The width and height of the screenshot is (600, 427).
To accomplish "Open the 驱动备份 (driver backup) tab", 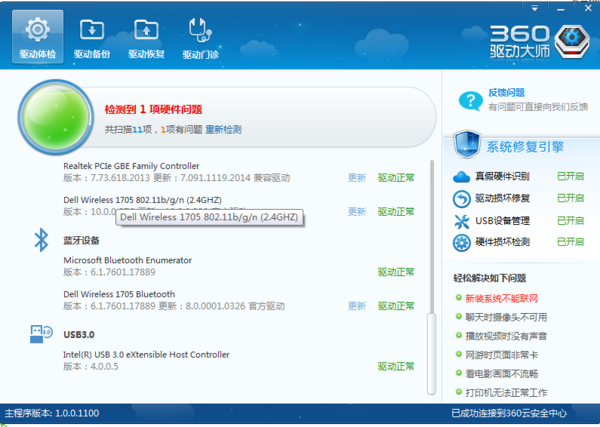I will [91, 37].
